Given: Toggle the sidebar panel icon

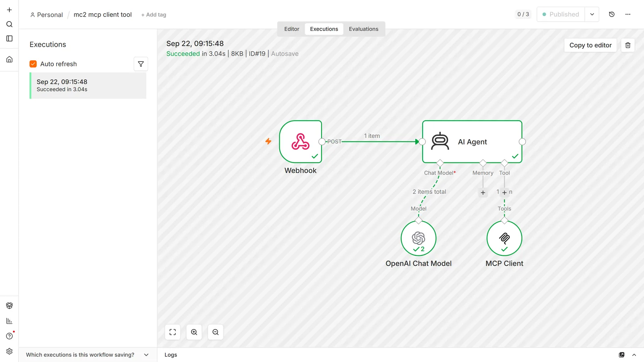Looking at the screenshot, I should click(x=9, y=39).
